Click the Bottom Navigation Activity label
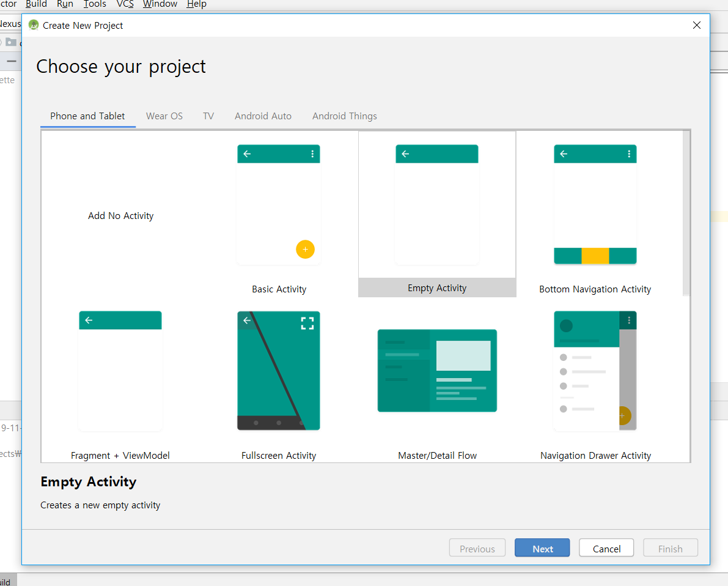This screenshot has height=586, width=728. 595,289
